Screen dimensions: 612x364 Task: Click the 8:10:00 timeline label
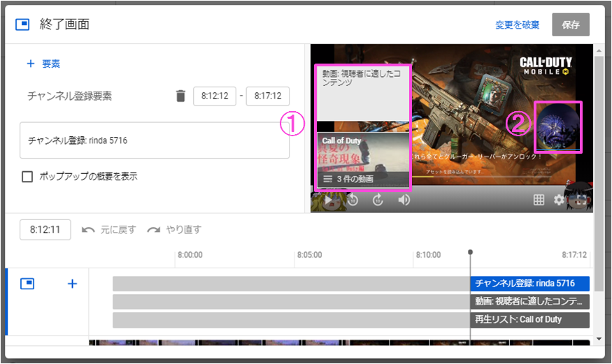pos(428,255)
